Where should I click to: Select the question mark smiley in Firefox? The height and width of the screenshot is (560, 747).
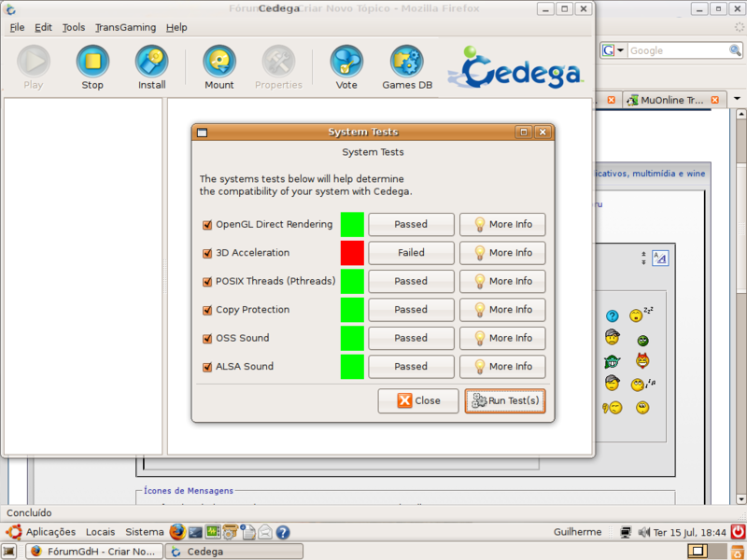point(613,315)
